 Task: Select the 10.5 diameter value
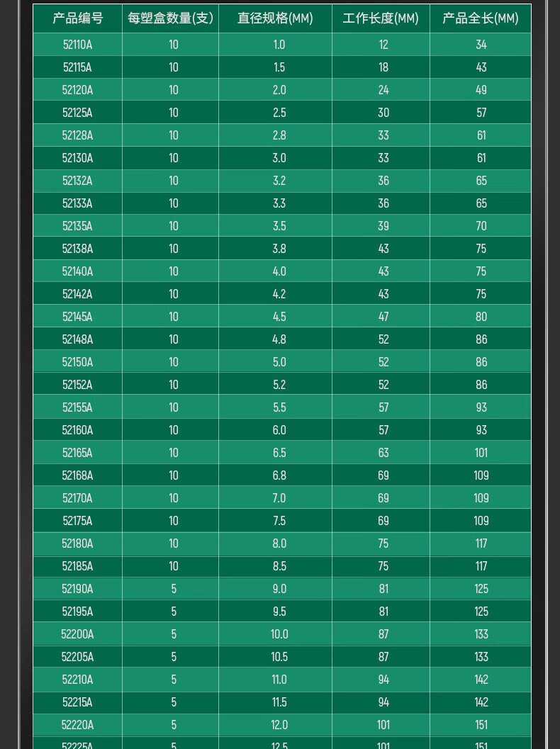point(279,657)
